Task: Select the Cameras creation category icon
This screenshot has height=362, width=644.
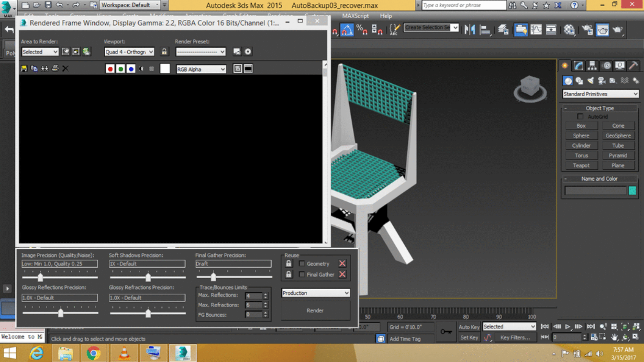Action: pyautogui.click(x=603, y=80)
